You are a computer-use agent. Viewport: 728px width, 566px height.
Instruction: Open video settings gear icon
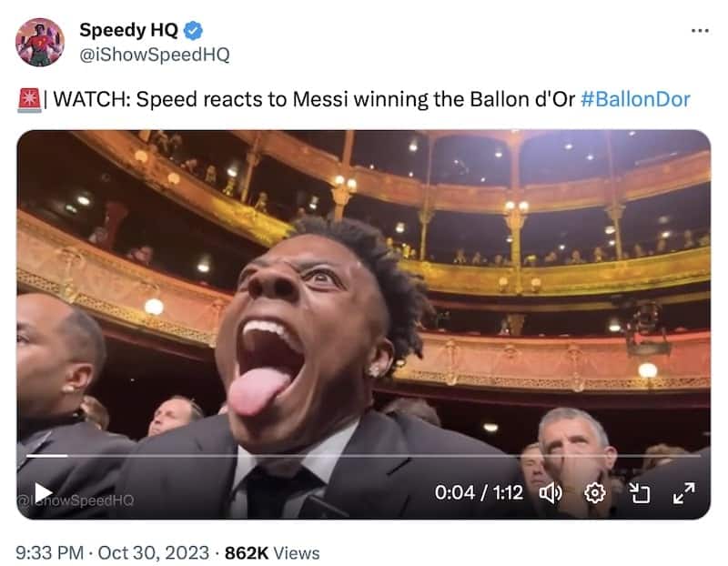[x=595, y=493]
